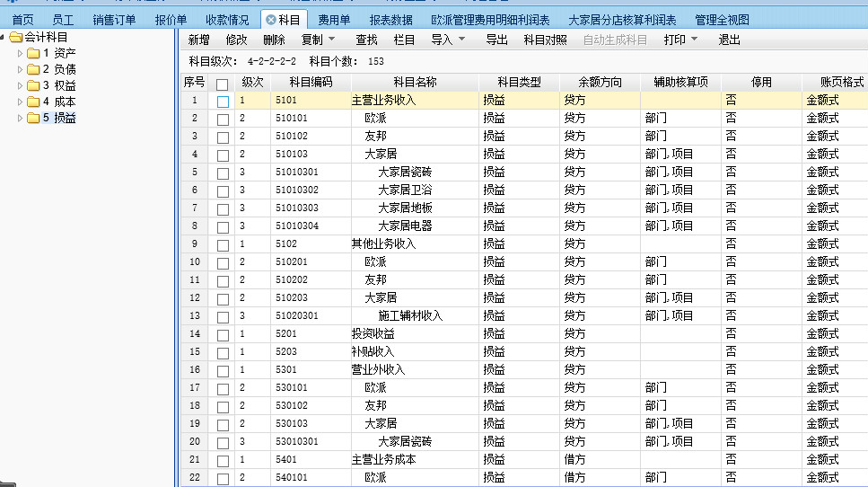Click the 会计科目 root folder icon
The image size is (868, 487).
pos(16,37)
